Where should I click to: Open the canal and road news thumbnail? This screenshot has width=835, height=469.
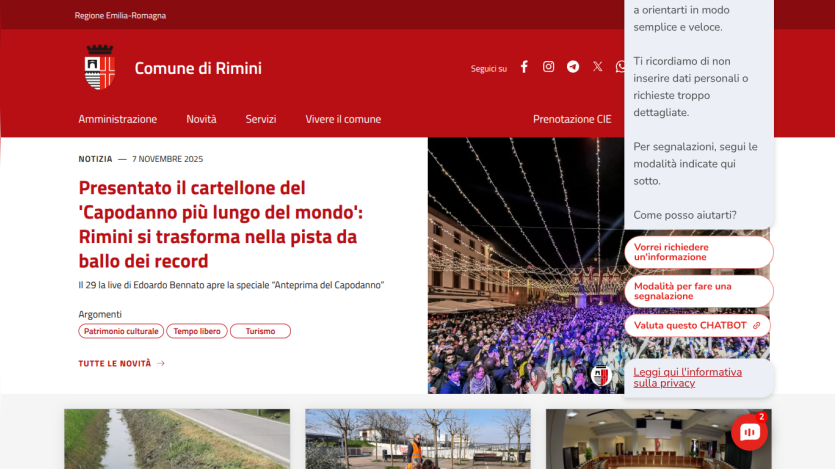click(177, 439)
